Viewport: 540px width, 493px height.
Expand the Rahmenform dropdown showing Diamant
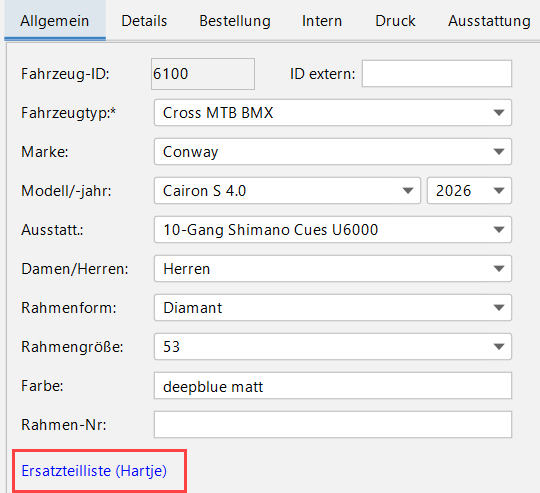[333, 307]
